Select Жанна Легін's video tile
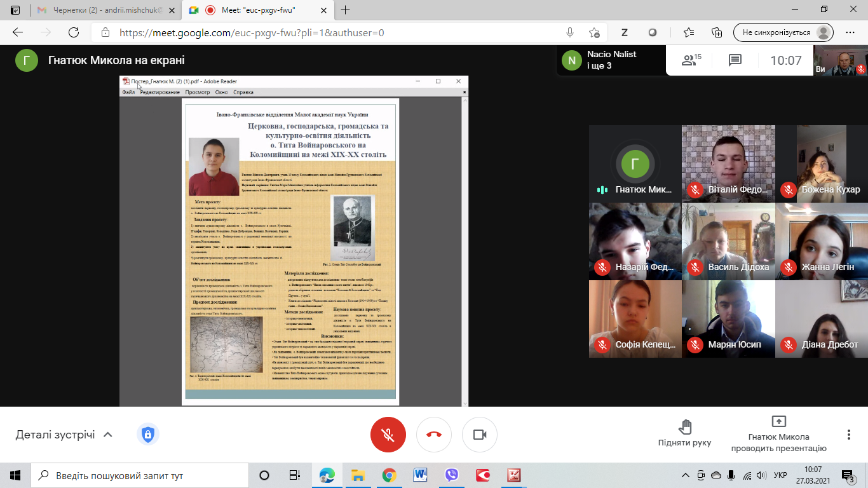 [822, 240]
